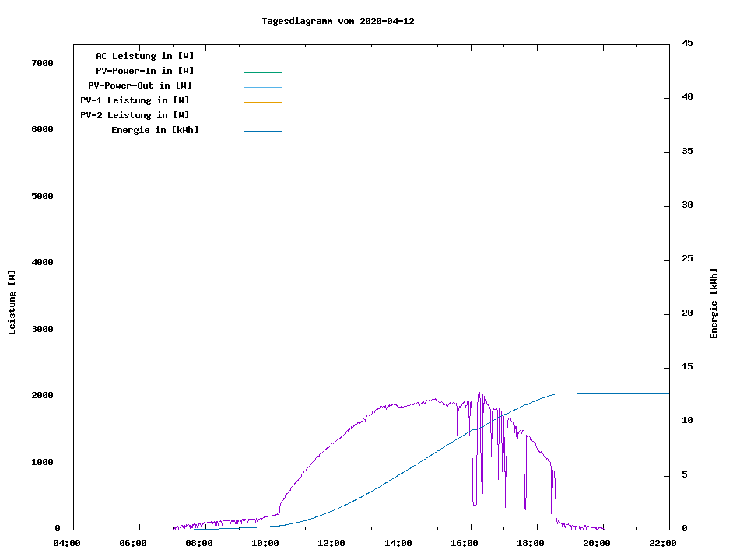Click the 04:00 tick label on time axis
747x560 pixels.
pyautogui.click(x=67, y=543)
